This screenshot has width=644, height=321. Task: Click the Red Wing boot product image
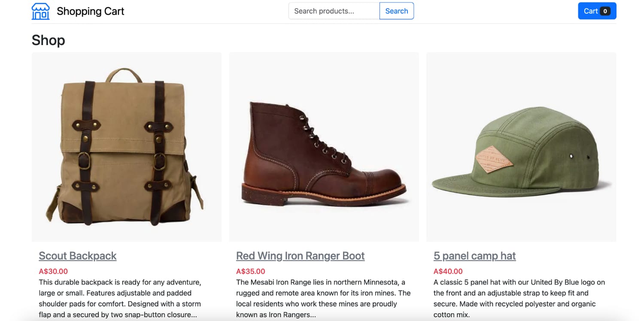tap(324, 146)
